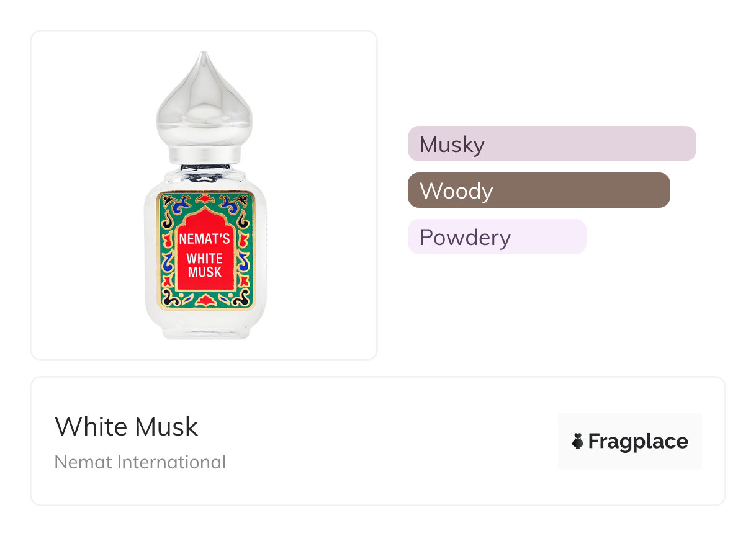Click the 'Woody' text label
This screenshot has width=756, height=536.
point(456,191)
